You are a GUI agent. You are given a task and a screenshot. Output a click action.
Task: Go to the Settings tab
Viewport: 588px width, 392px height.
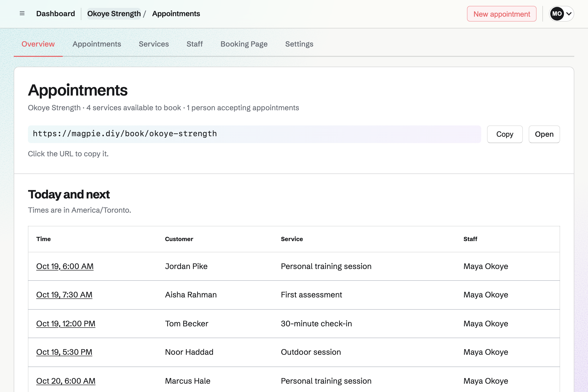(x=299, y=44)
